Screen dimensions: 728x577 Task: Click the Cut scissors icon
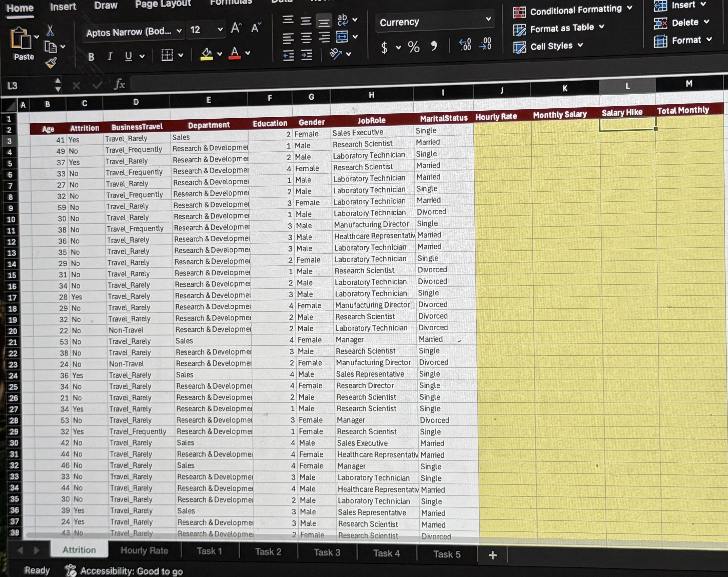click(50, 31)
